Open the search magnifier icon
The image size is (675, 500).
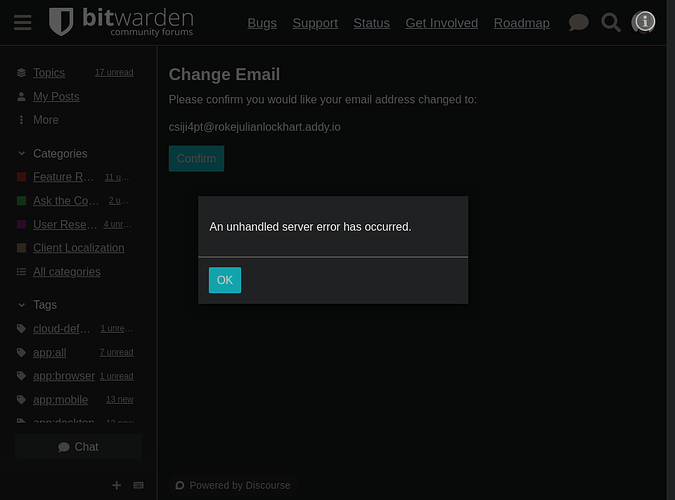tap(611, 22)
